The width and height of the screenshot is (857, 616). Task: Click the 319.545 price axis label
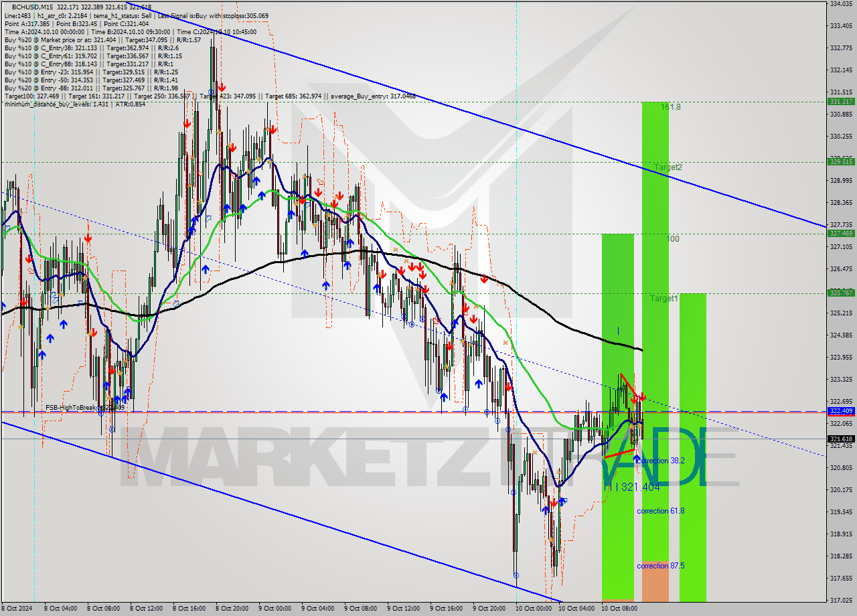click(841, 512)
